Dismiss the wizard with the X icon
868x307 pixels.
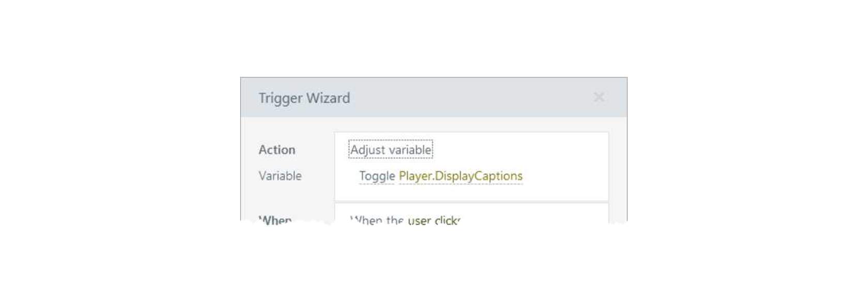(599, 97)
